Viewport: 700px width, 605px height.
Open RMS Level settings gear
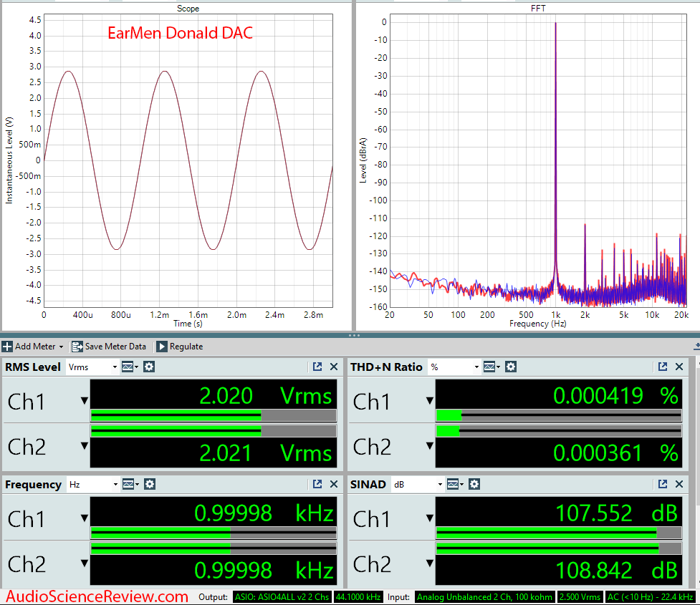point(149,367)
